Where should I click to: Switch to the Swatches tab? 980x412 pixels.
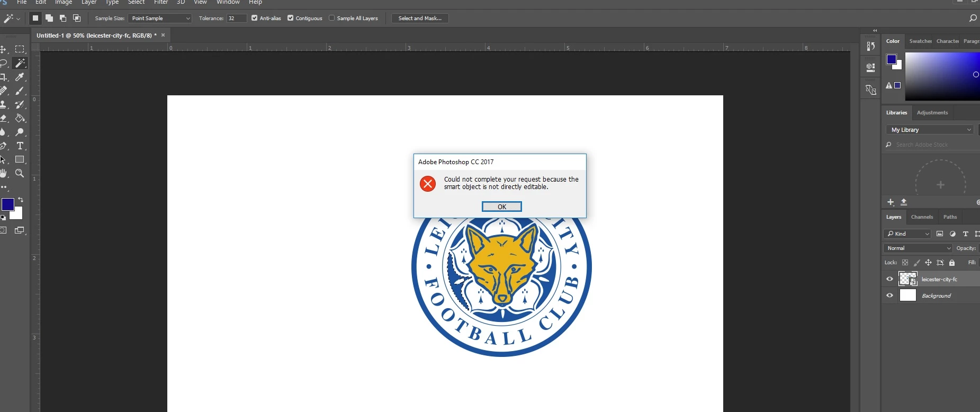[x=920, y=41]
